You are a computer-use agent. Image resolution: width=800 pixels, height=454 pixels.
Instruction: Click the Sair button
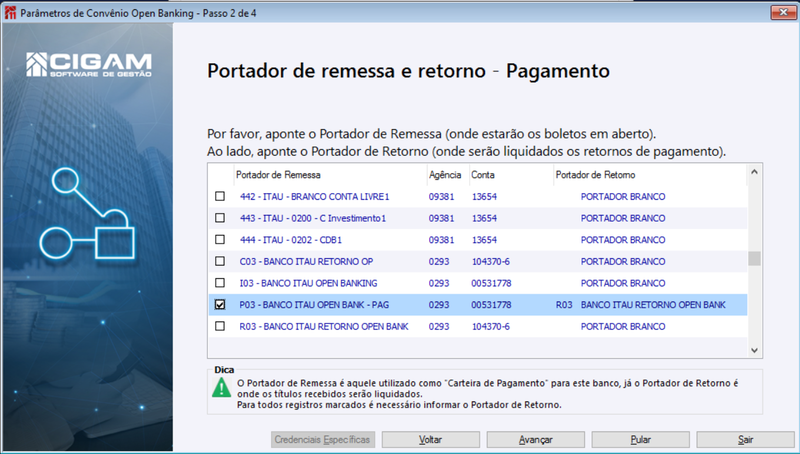click(745, 440)
